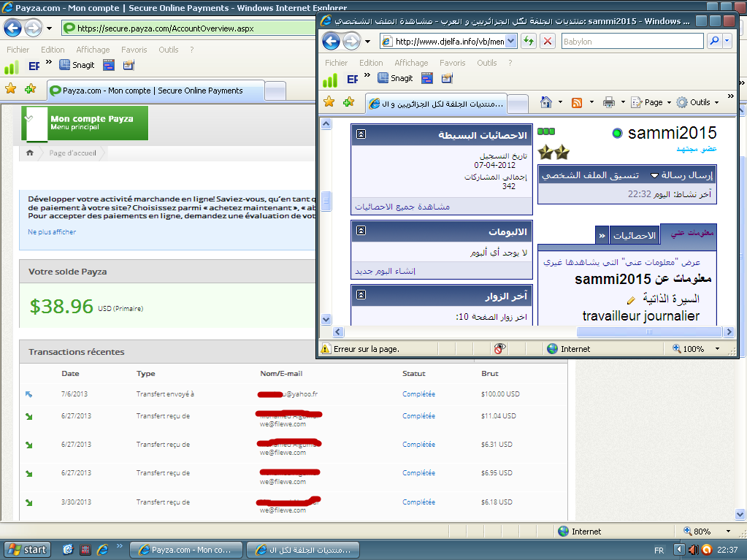Click Internet Explorer quick launch icon
Image resolution: width=747 pixels, height=560 pixels.
tap(102, 550)
